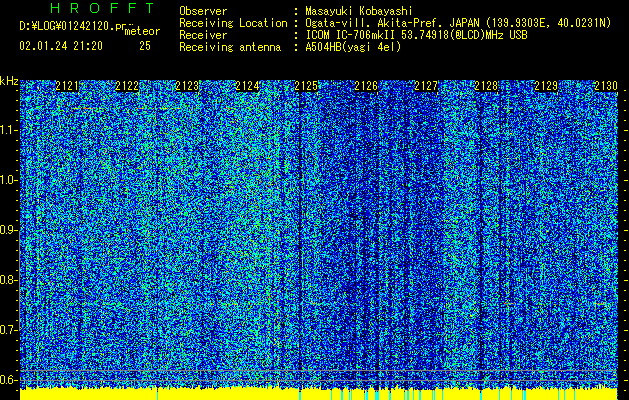
Task: Click the 'Receiver' field label
Action: point(203,35)
